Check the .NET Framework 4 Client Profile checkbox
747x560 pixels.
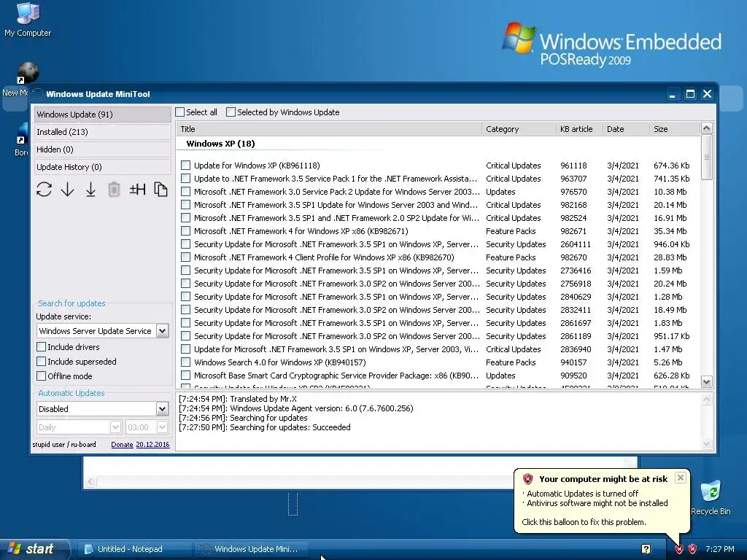coord(186,257)
